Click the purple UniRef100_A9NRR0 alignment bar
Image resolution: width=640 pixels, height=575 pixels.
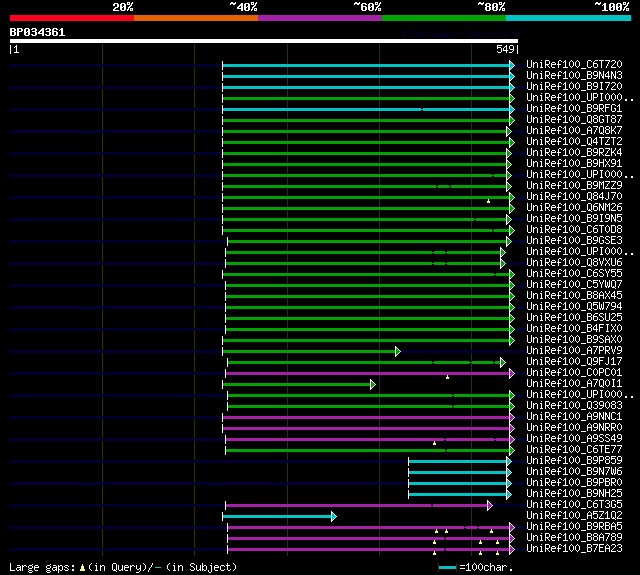366,428
